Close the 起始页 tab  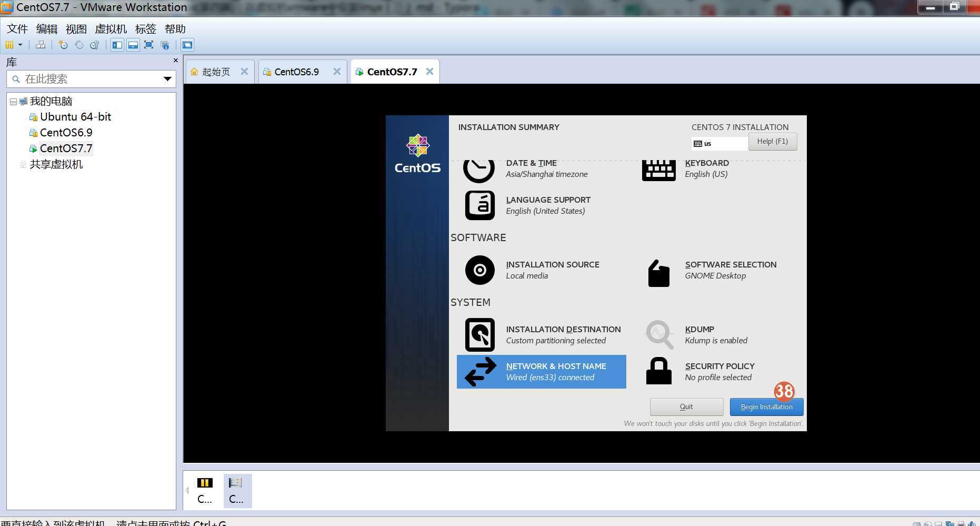244,72
